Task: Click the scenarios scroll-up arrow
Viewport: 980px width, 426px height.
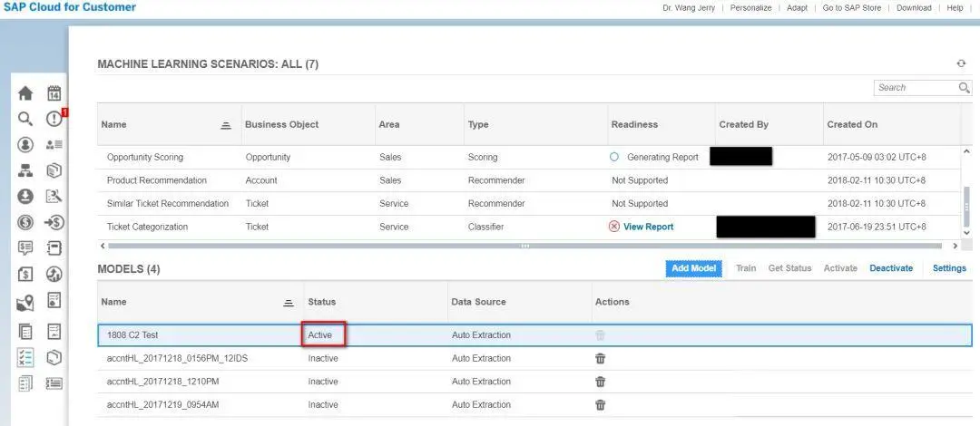Action: tap(967, 151)
